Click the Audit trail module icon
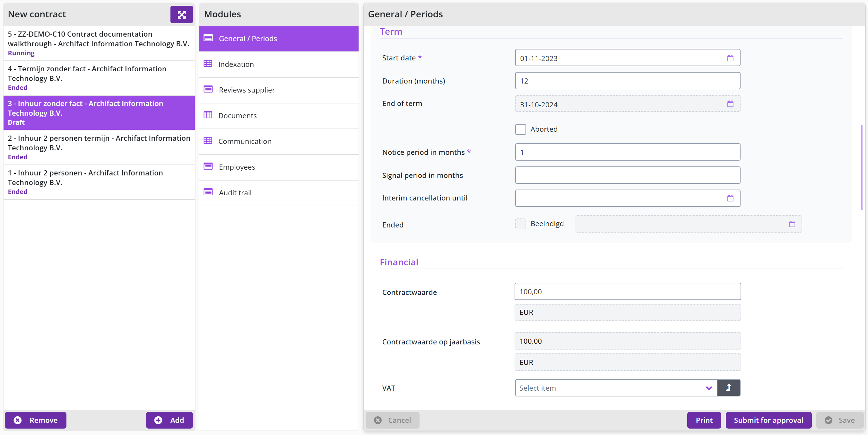The height and width of the screenshot is (435, 868). (x=208, y=192)
